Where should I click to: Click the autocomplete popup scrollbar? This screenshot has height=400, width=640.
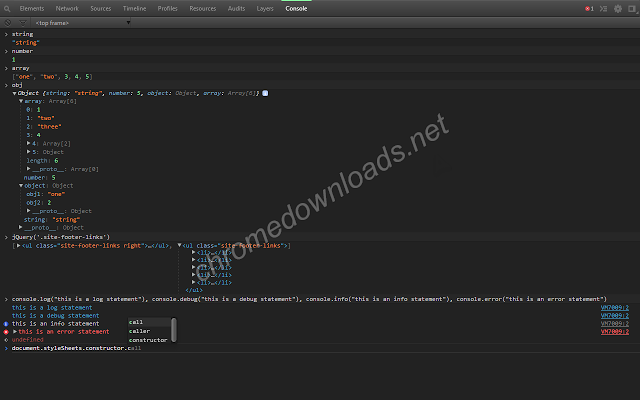(x=174, y=330)
